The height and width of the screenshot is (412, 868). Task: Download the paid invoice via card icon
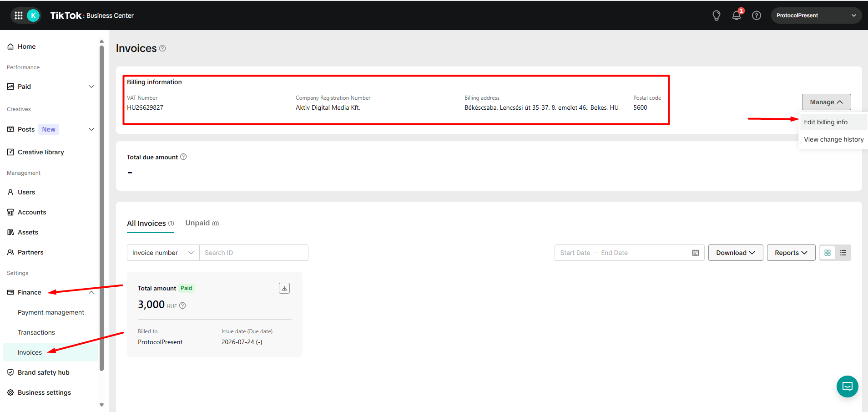tap(284, 288)
